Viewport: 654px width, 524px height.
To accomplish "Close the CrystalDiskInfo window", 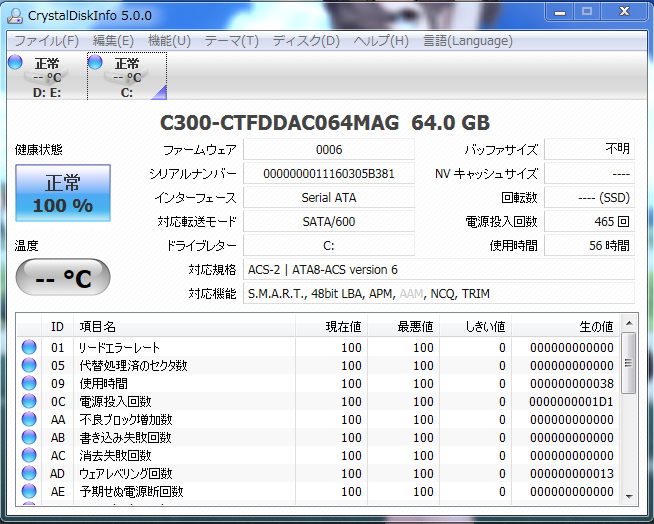I will coord(624,12).
